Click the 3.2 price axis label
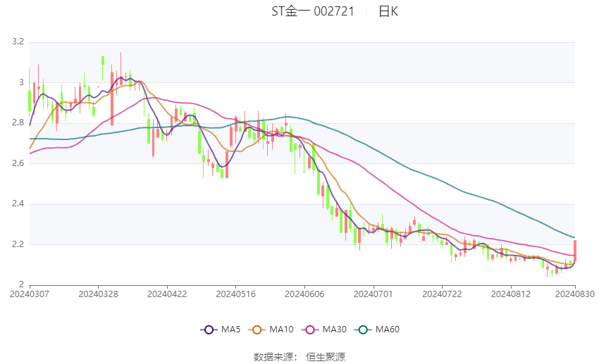 point(18,42)
